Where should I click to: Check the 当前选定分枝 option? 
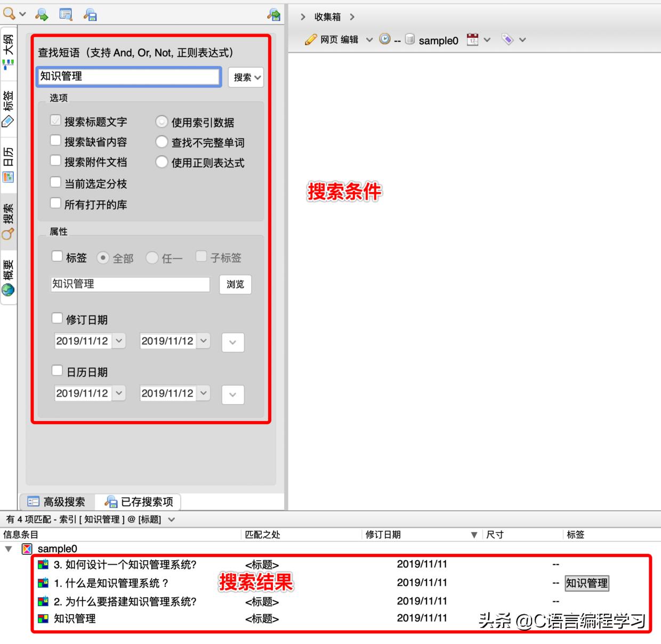coord(56,182)
